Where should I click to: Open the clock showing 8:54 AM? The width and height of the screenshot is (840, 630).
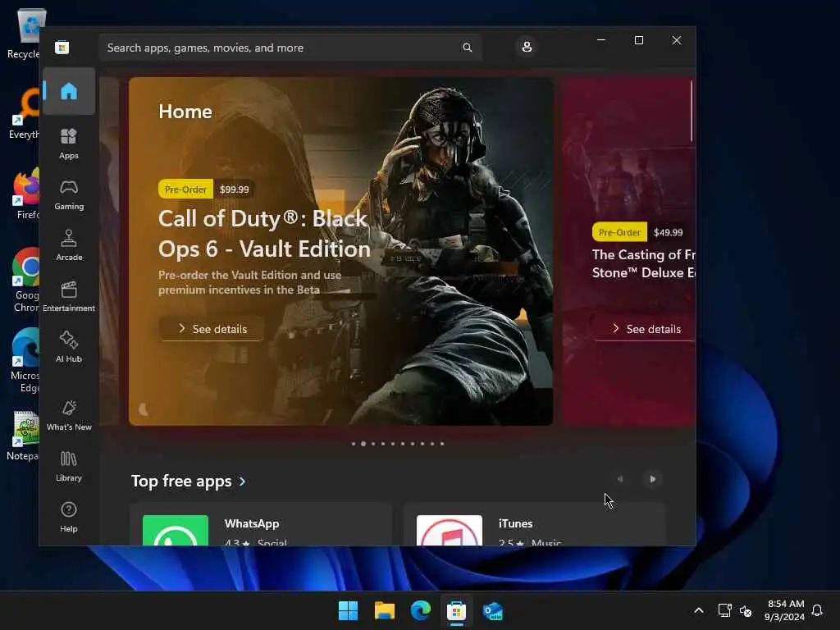click(784, 610)
